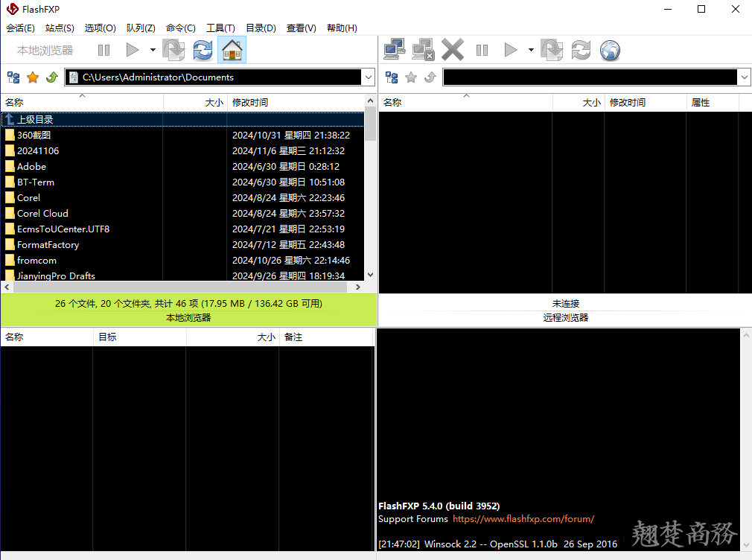The width and height of the screenshot is (752, 560).
Task: Sort local list by 修改时间 column
Action: point(296,102)
